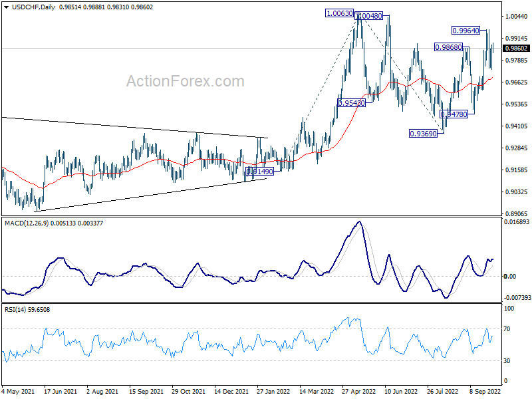Click the RSI(14) 59.6508 indicator label
Image resolution: width=532 pixels, height=399 pixels.
click(27, 310)
